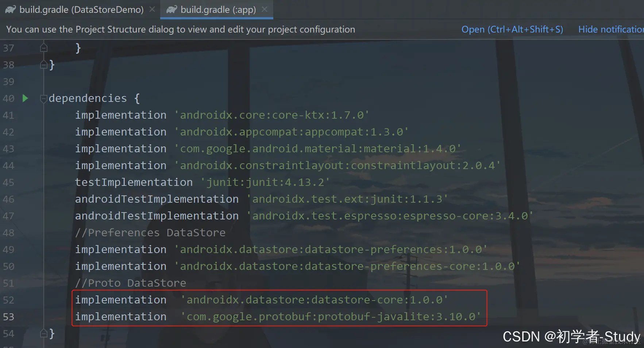The width and height of the screenshot is (644, 348).
Task: Click the 'androidx.appcompat:appcompat:1.3.0' dependency
Action: [291, 132]
